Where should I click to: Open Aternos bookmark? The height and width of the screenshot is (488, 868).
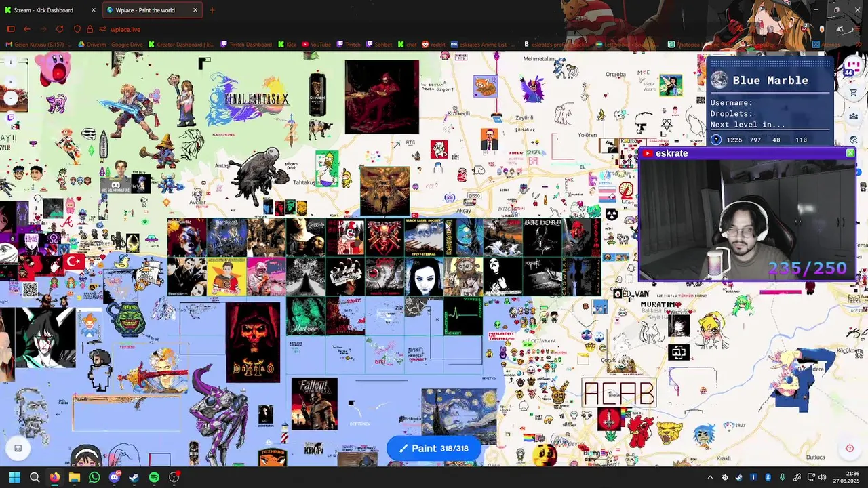pyautogui.click(x=826, y=45)
